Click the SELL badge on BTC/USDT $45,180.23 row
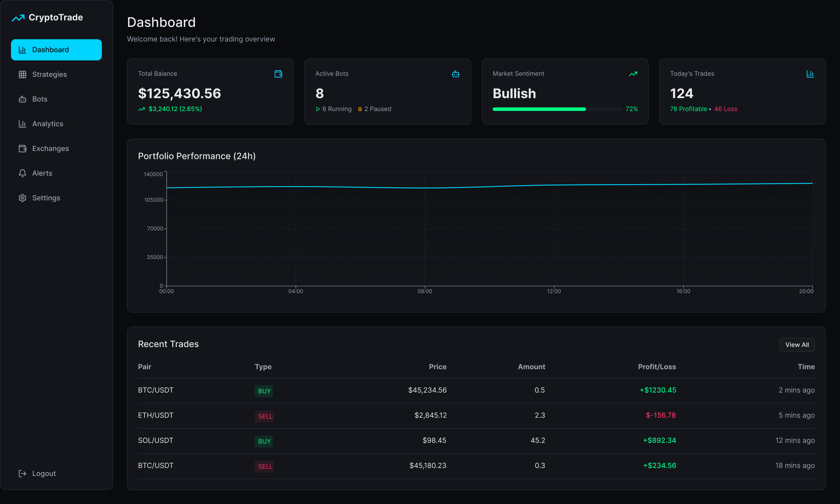This screenshot has width=840, height=504. pos(264,466)
